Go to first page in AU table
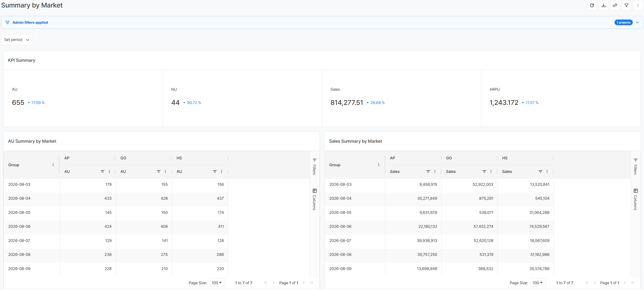 pyautogui.click(x=266, y=283)
